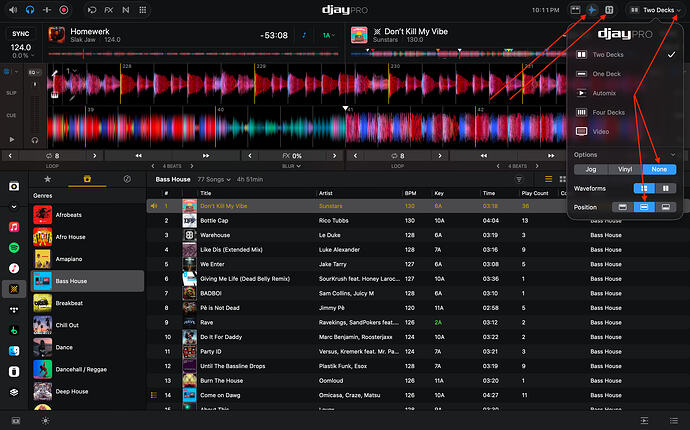The width and height of the screenshot is (690, 430).
Task: Select the Breakbeat genre
Action: tap(87, 303)
